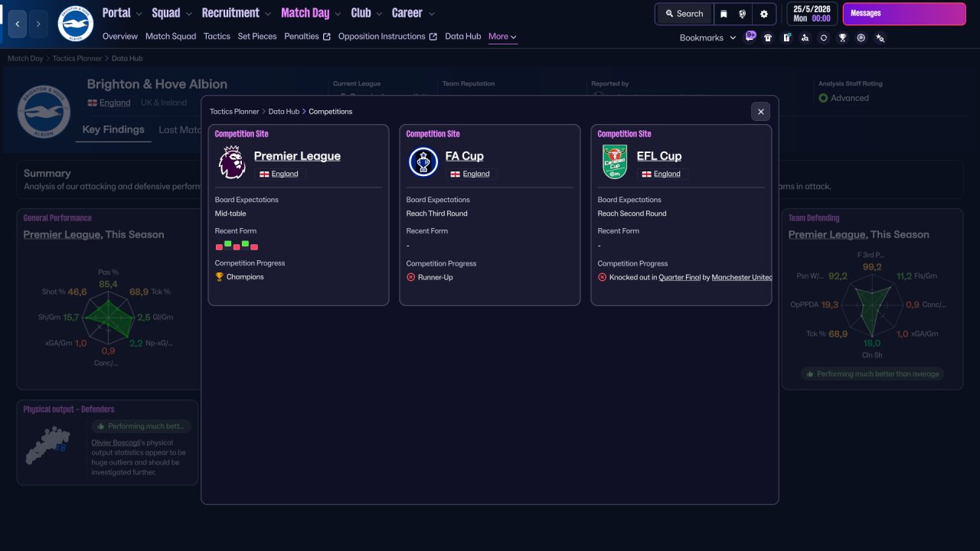Click the date and time display
This screenshot has width=980, height=551.
coord(812,14)
